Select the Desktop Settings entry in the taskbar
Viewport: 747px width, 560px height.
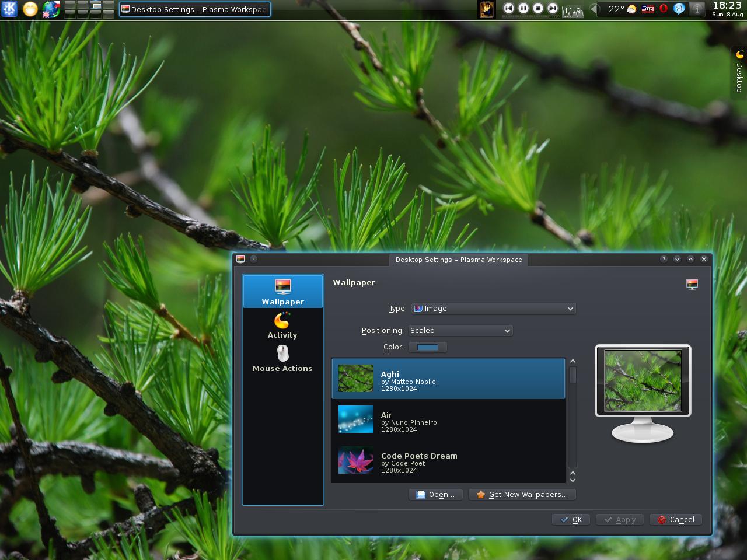click(194, 9)
